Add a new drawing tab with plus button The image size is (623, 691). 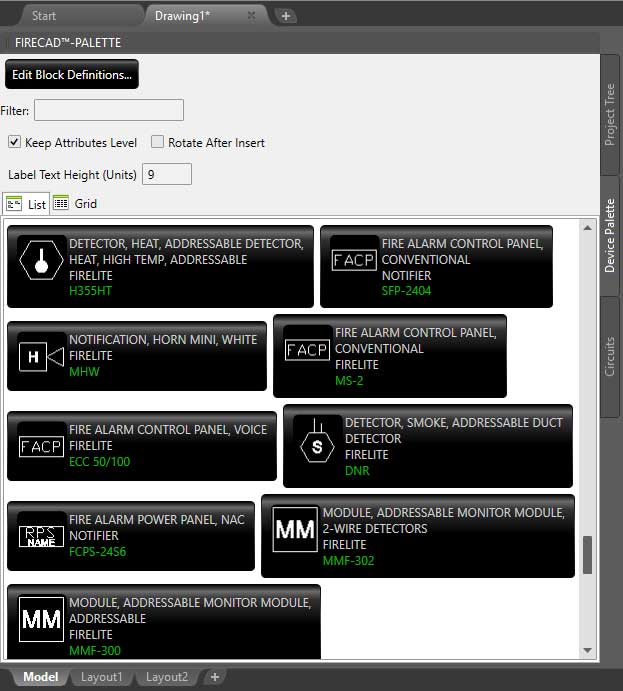pyautogui.click(x=285, y=16)
